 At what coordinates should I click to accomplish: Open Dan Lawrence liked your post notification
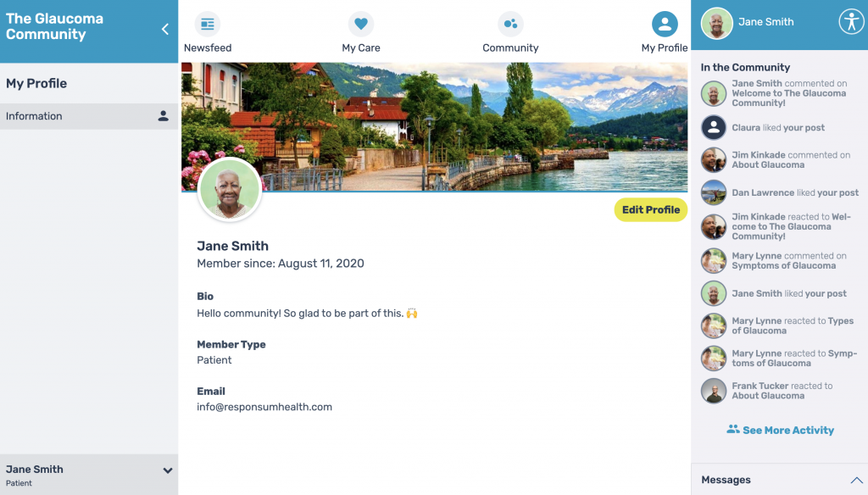(x=795, y=192)
